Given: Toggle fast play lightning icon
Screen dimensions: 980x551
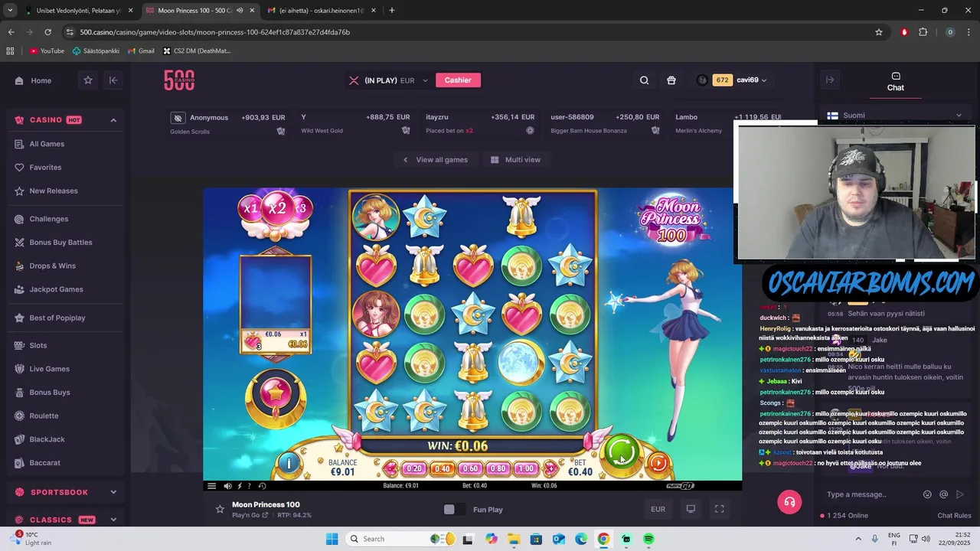Looking at the screenshot, I should click(x=240, y=486).
